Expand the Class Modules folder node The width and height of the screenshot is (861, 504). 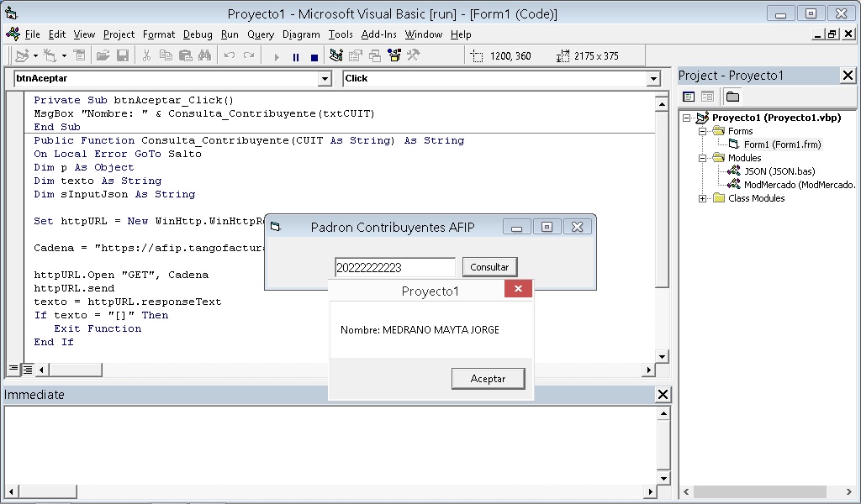pyautogui.click(x=702, y=198)
